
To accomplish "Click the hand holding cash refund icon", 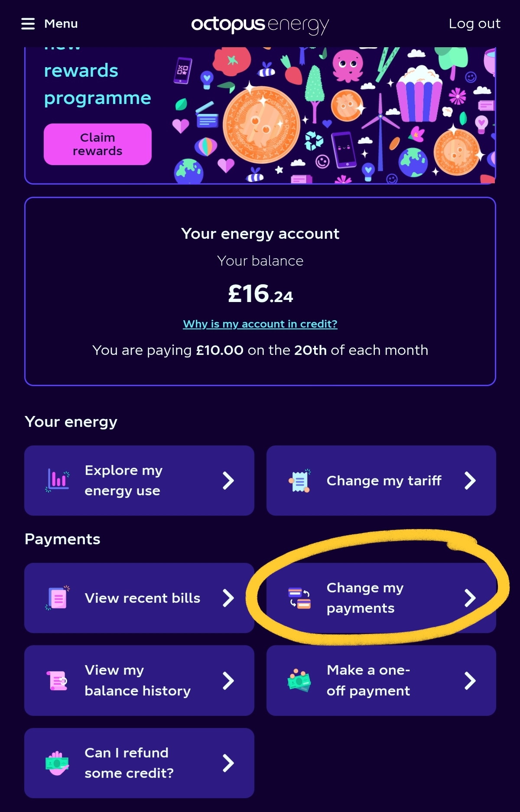I will [x=57, y=763].
